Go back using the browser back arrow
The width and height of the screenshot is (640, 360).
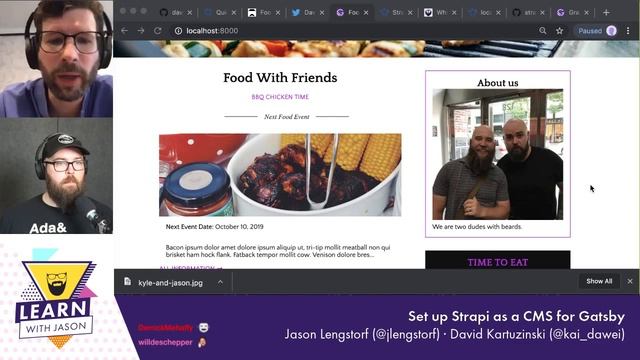tap(124, 31)
